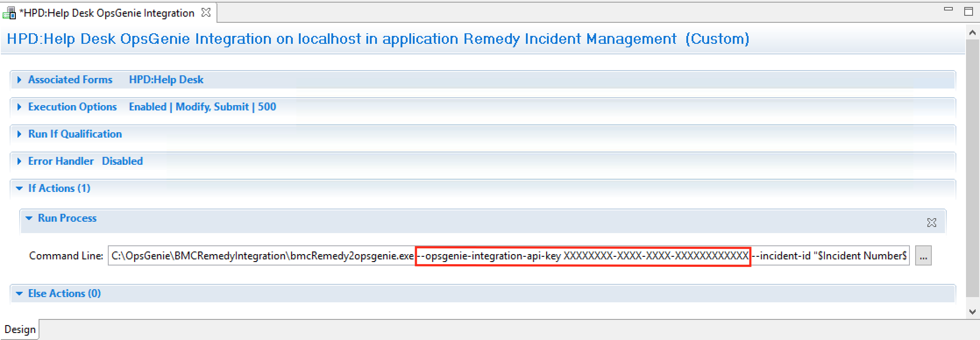
Task: Click the If Actions (1) header label
Action: [59, 188]
